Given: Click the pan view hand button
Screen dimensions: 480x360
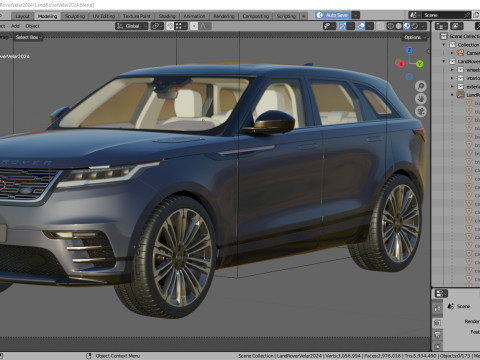Looking at the screenshot, I should 421,99.
